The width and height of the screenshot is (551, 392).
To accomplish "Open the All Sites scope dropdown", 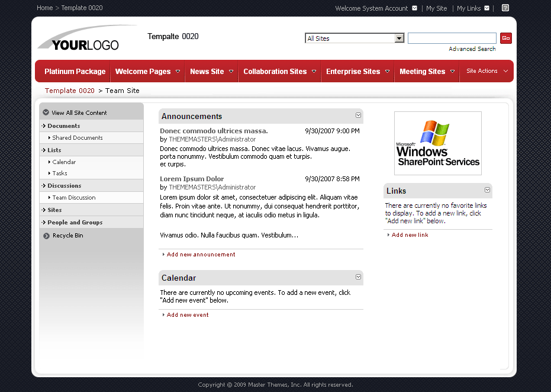I will coord(399,37).
